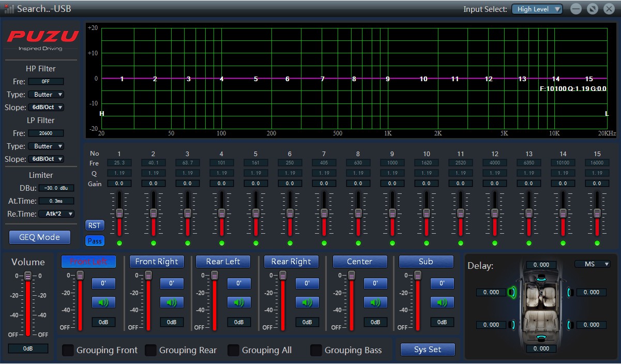Click the Limiter DBu field
Screen dimensions: 621x364
tap(56, 188)
